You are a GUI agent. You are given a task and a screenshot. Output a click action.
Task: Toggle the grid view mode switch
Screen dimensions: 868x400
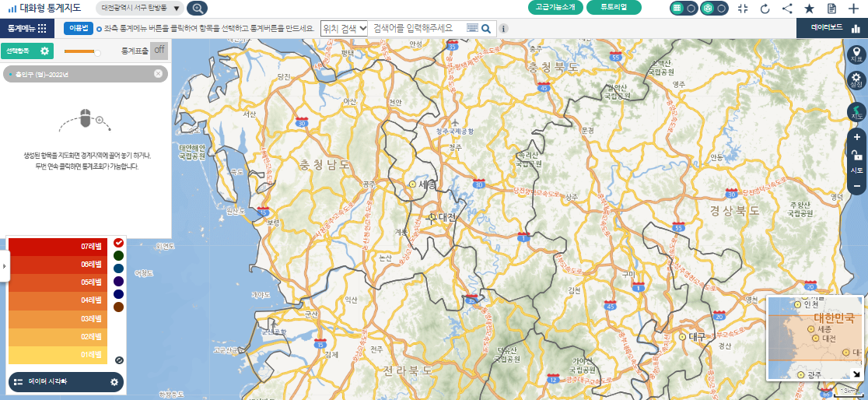684,9
